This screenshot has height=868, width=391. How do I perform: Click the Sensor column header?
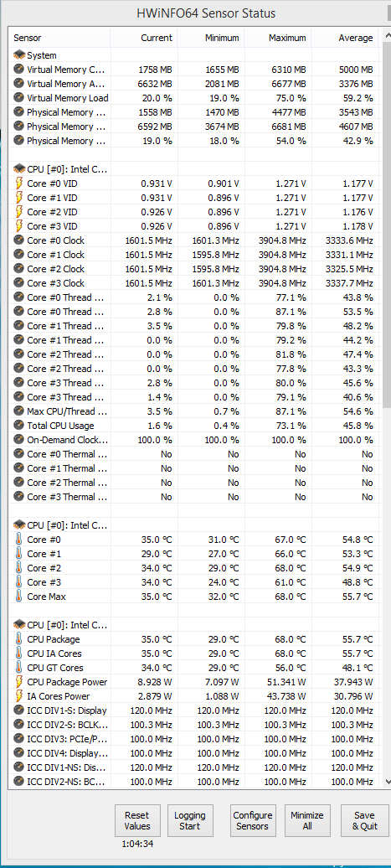coord(60,38)
